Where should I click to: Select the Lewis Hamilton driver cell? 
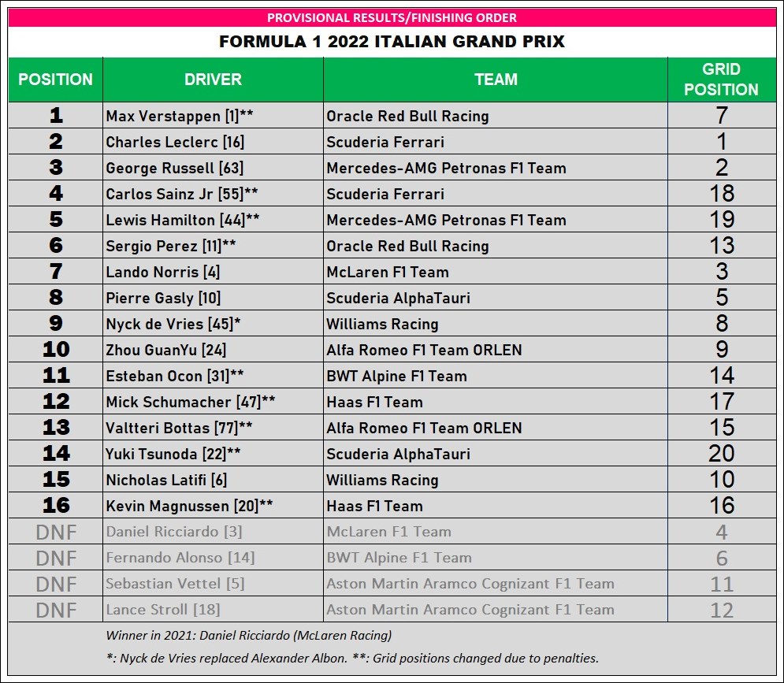click(184, 220)
